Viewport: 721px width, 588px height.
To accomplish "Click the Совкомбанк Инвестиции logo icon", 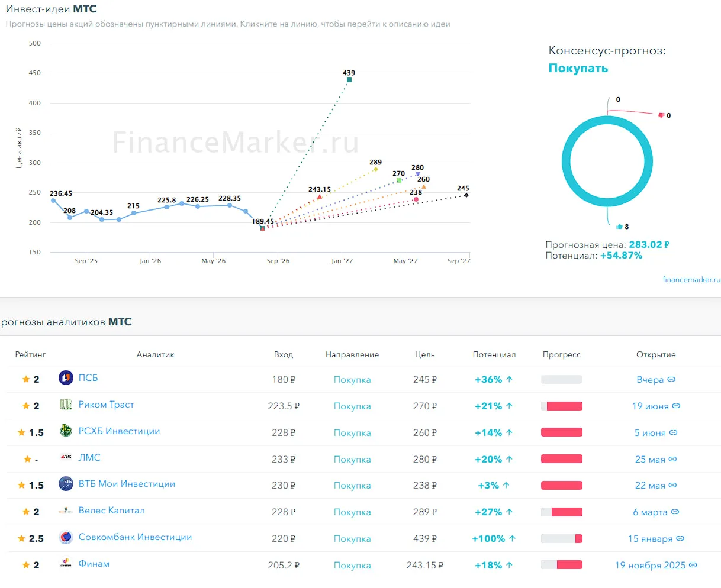I will 66,537.
